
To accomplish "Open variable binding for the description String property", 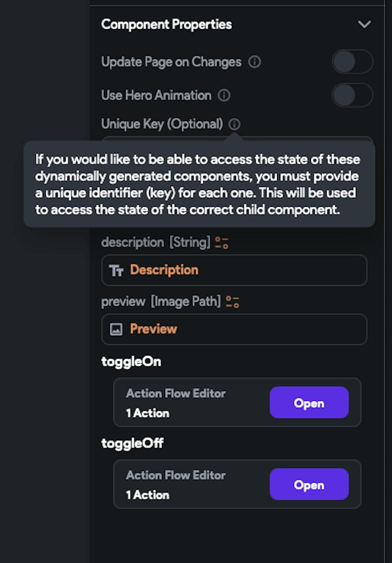I will pos(223,242).
